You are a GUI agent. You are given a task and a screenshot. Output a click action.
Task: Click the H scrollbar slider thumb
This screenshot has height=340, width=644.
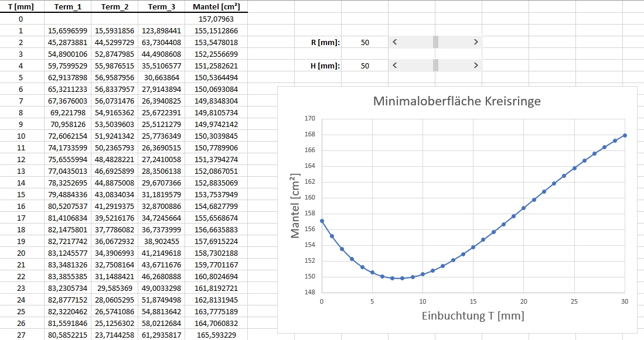(x=436, y=65)
